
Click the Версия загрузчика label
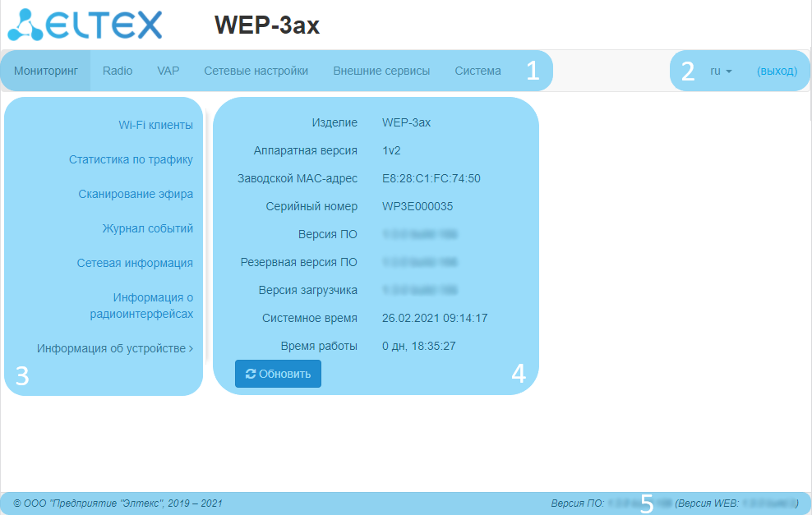point(308,291)
